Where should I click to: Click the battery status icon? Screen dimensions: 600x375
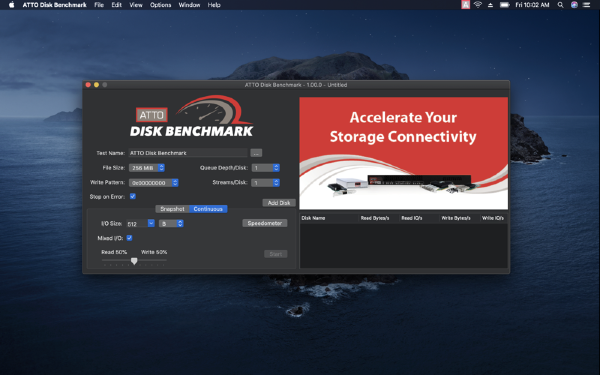point(504,5)
